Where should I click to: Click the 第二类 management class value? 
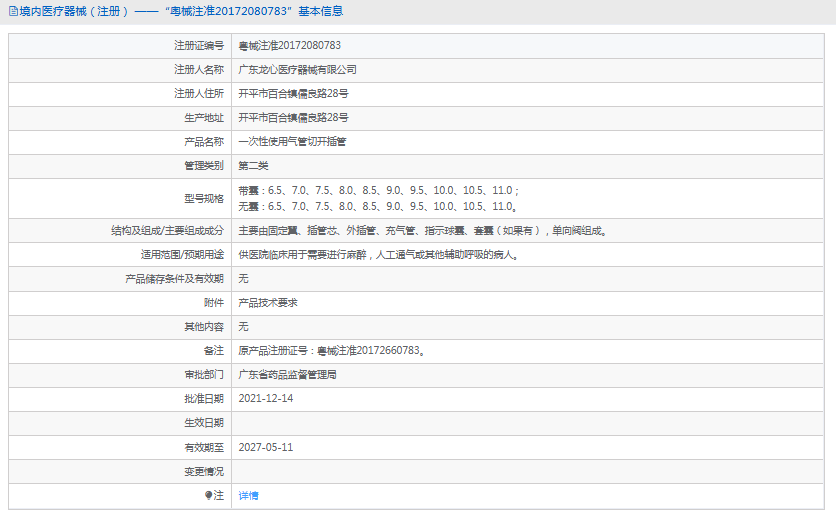(x=253, y=166)
